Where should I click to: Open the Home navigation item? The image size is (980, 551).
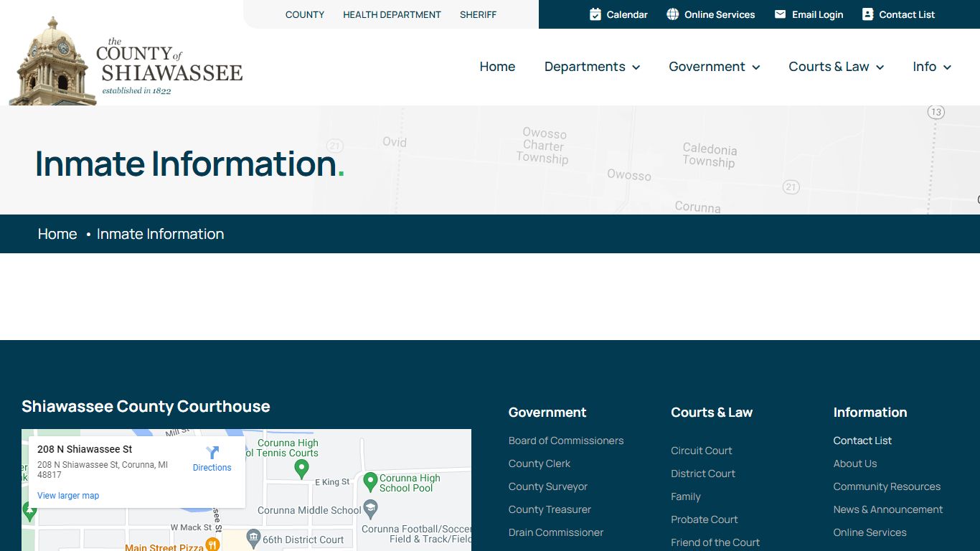click(497, 67)
